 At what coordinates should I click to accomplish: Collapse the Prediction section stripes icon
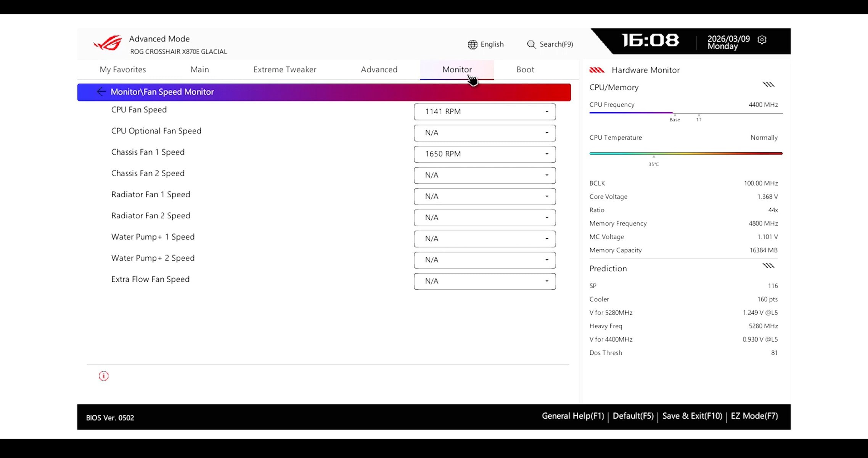click(768, 266)
